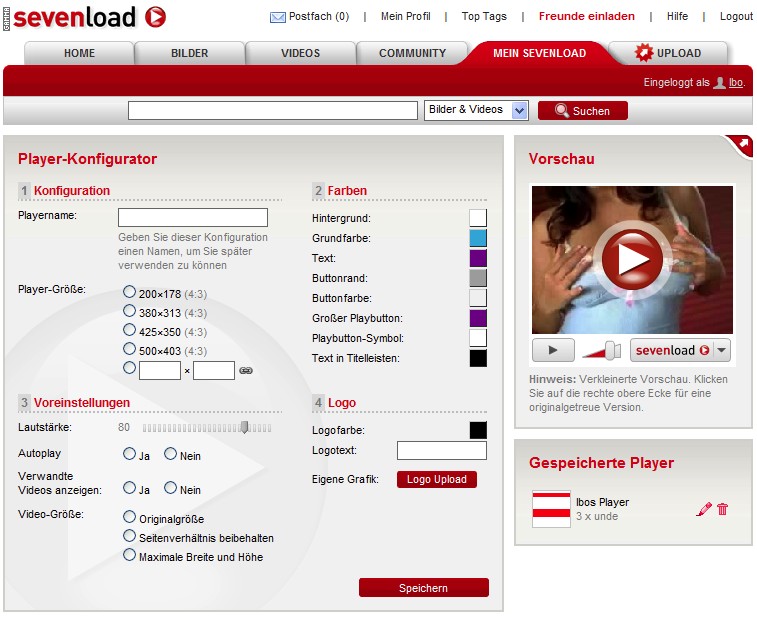
Task: Set Autoplay to Nein
Action: [170, 454]
